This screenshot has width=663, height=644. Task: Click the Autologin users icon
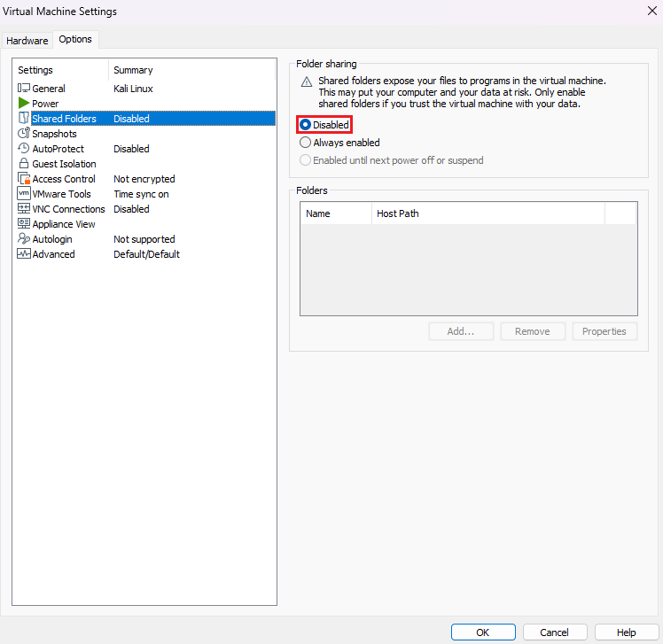click(x=24, y=239)
